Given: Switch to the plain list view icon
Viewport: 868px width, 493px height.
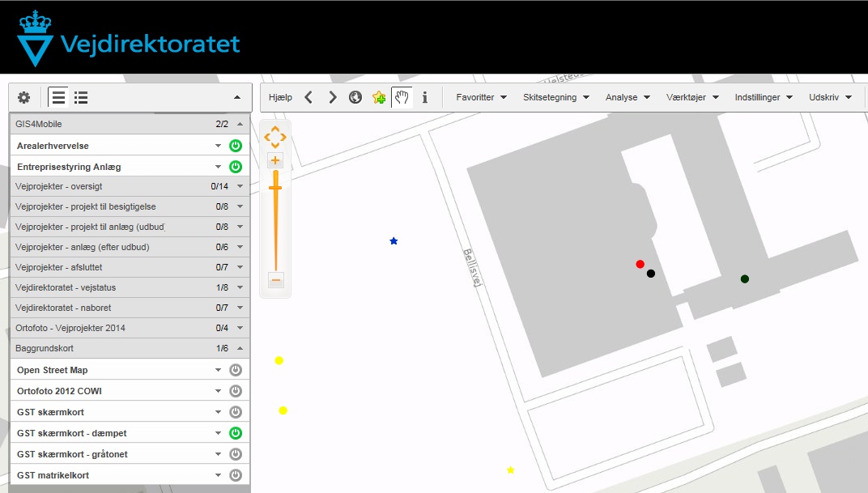Looking at the screenshot, I should click(x=58, y=97).
